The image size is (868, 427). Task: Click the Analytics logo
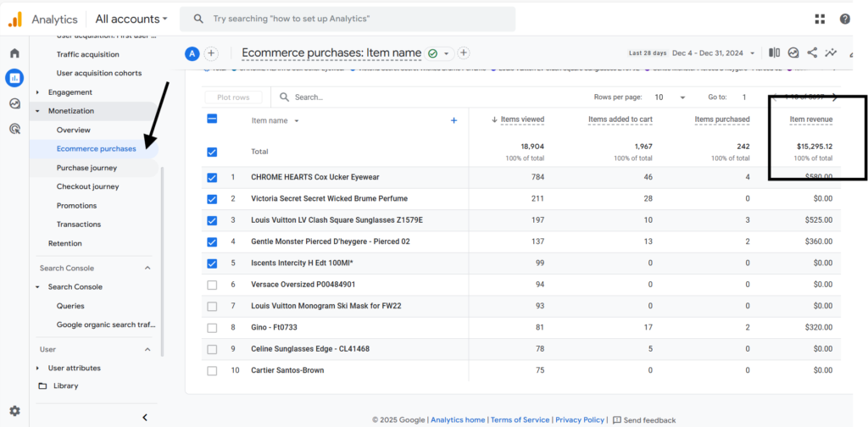(x=15, y=19)
